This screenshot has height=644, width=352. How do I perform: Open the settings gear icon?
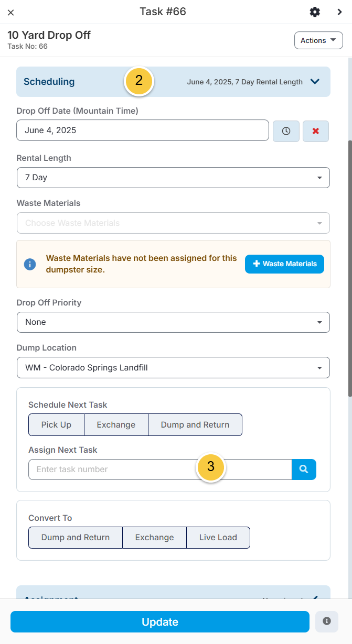[315, 12]
